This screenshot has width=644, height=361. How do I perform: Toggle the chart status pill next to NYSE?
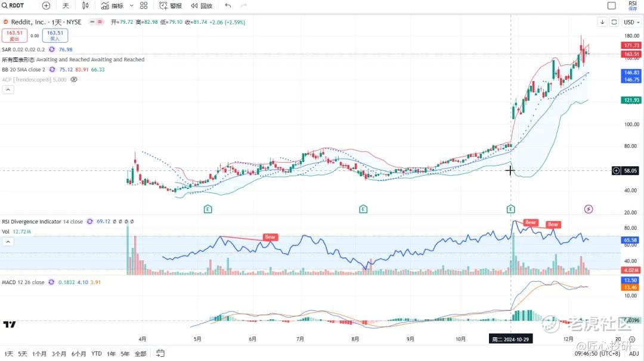pos(97,21)
